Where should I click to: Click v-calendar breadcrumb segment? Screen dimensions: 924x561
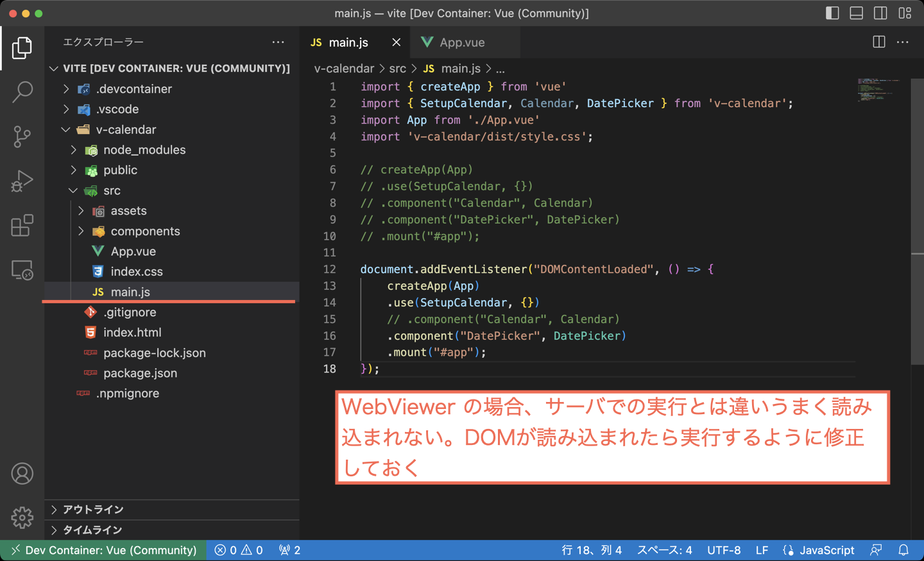(x=344, y=69)
